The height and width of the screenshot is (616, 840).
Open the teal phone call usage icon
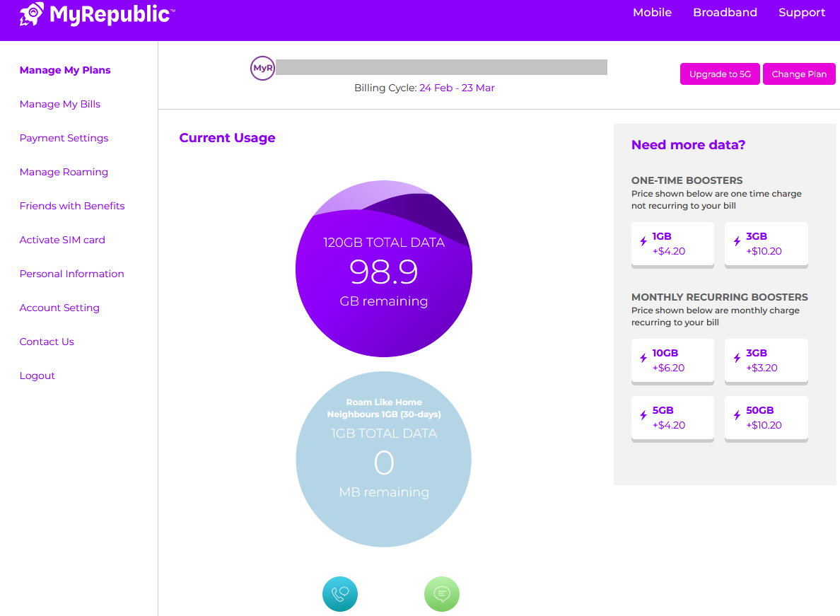[340, 594]
